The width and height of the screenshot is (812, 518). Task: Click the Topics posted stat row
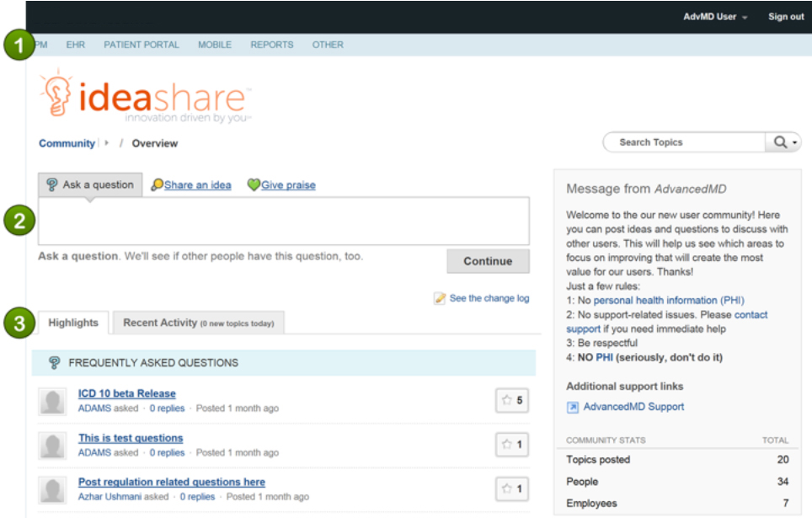pos(677,460)
